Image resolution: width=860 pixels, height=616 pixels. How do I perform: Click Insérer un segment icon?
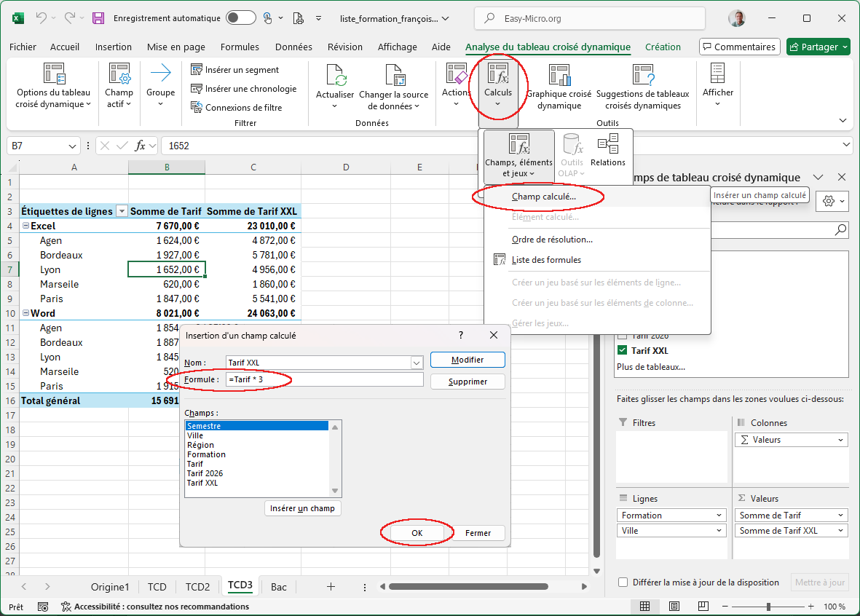(x=197, y=70)
